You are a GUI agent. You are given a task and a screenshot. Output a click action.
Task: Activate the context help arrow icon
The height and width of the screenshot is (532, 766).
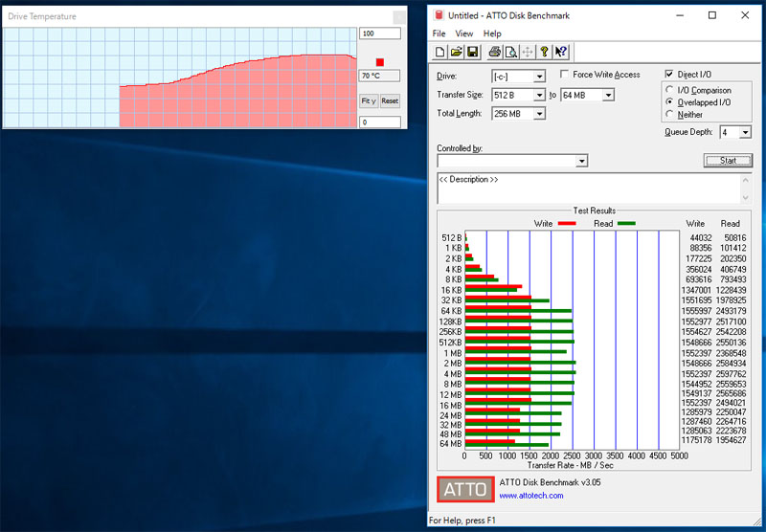[x=560, y=52]
